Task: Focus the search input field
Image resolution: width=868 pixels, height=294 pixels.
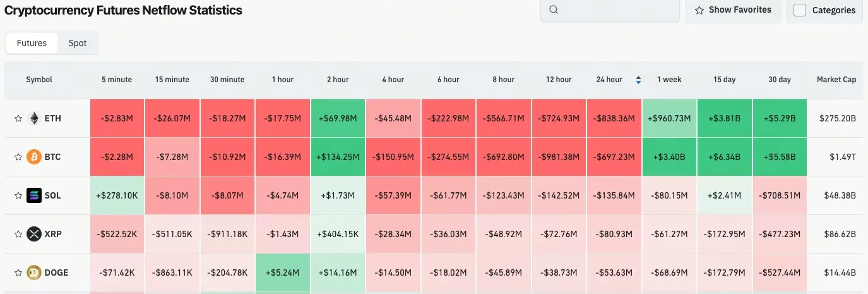Action: tap(615, 10)
